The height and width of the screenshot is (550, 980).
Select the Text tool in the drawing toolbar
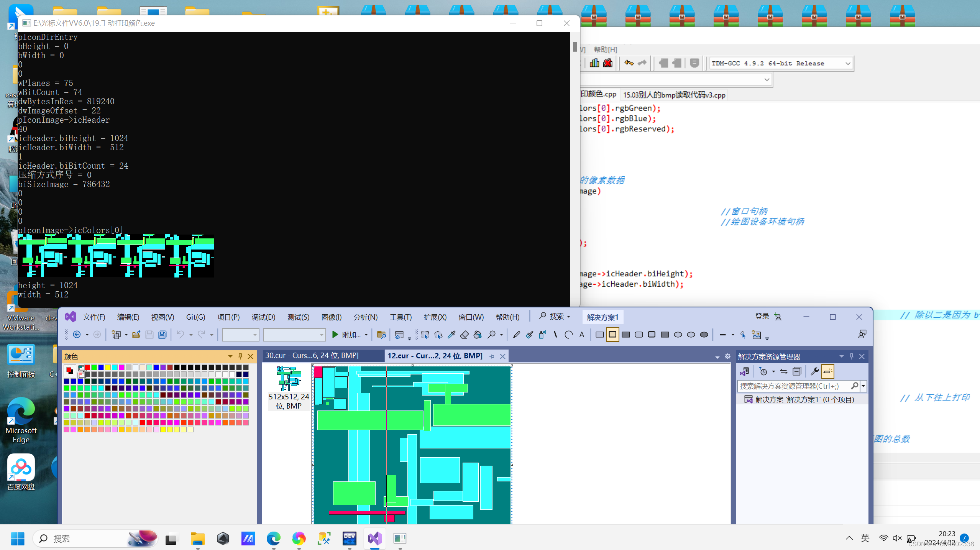pos(582,335)
